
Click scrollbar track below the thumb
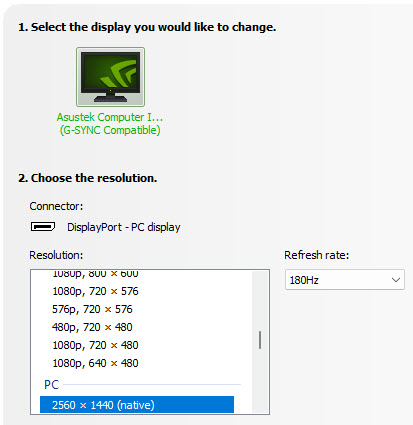click(260, 382)
